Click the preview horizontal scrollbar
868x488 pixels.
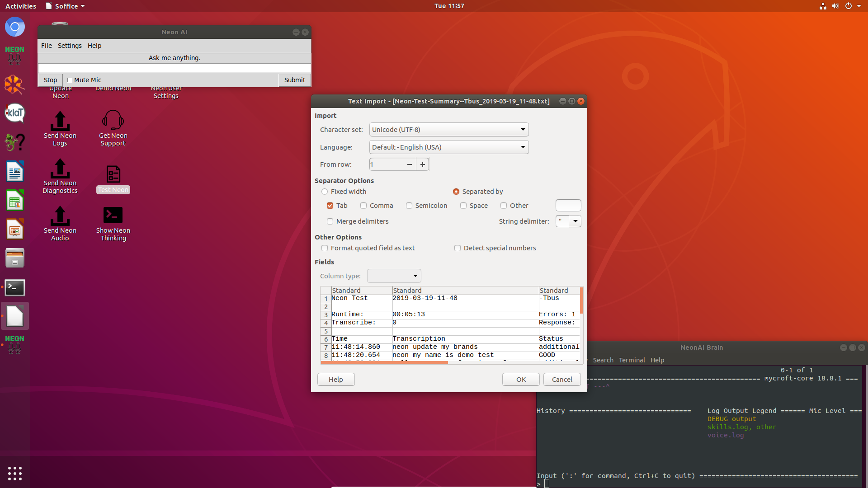[384, 362]
